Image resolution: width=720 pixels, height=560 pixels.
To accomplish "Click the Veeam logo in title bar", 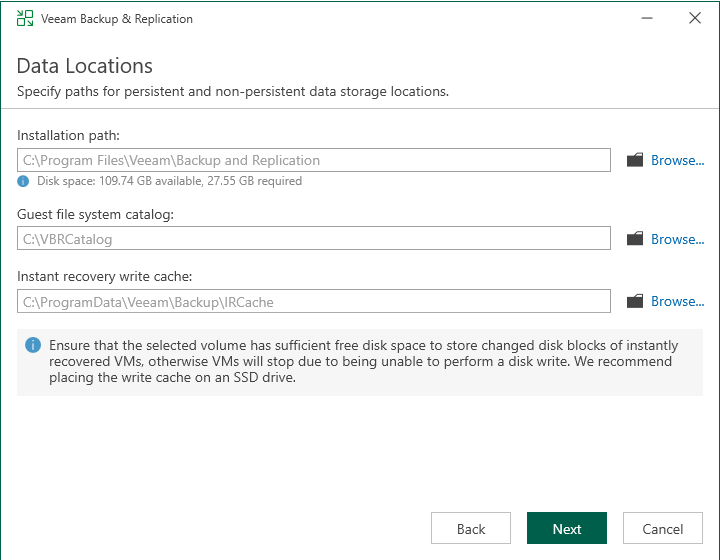I will [25, 18].
